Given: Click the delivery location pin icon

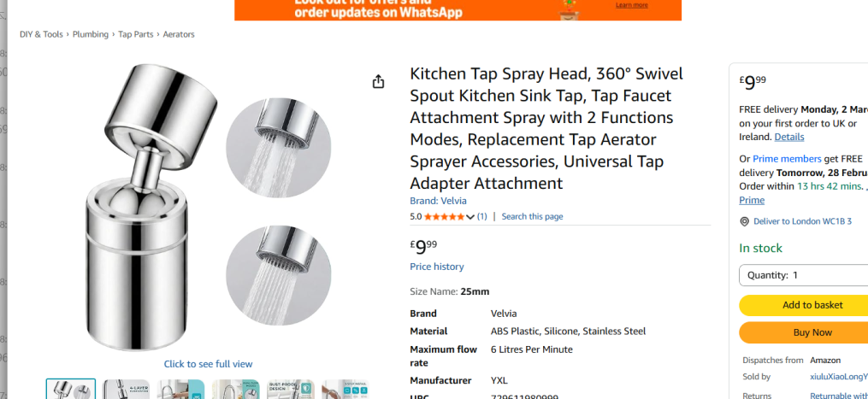Looking at the screenshot, I should tap(745, 221).
